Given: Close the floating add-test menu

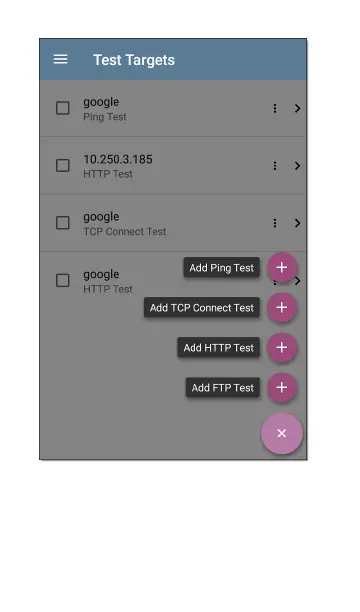Looking at the screenshot, I should pos(282,434).
